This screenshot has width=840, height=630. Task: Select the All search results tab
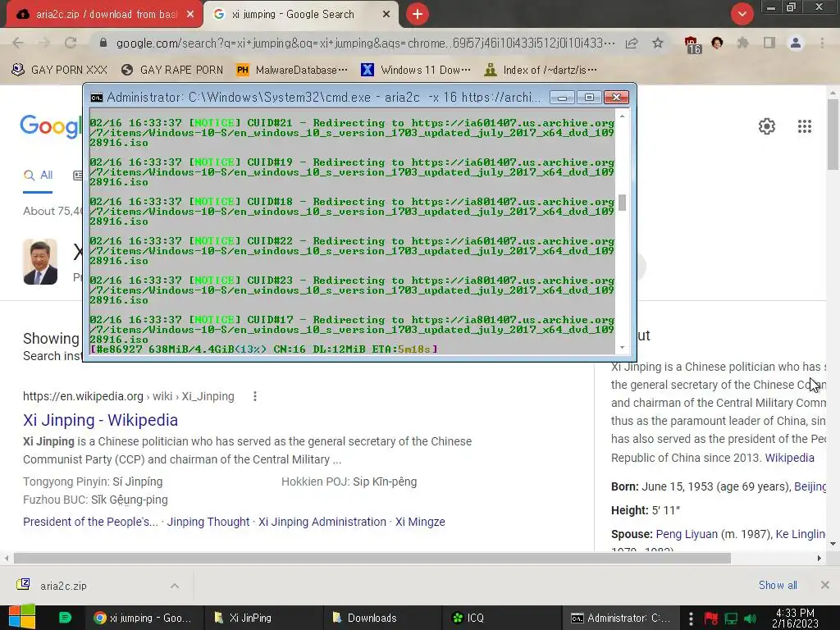tap(38, 176)
